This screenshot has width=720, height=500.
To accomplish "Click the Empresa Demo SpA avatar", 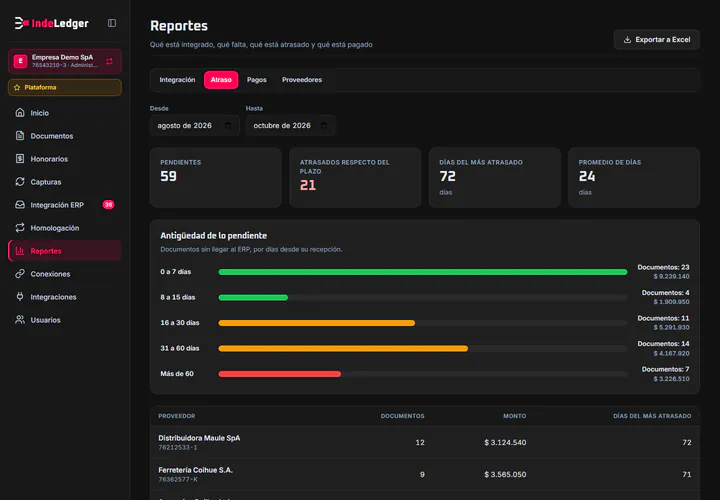I will [20, 61].
